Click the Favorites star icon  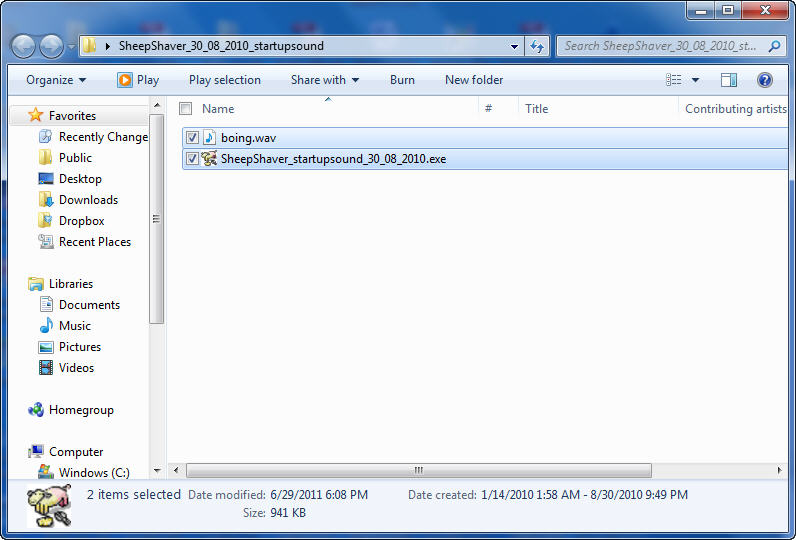tap(35, 115)
